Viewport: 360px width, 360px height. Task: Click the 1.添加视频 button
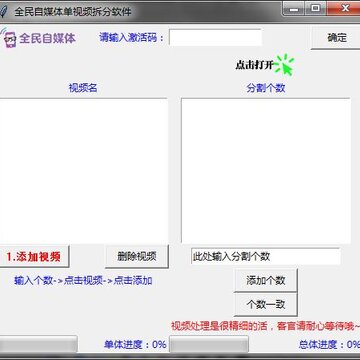coord(34,257)
